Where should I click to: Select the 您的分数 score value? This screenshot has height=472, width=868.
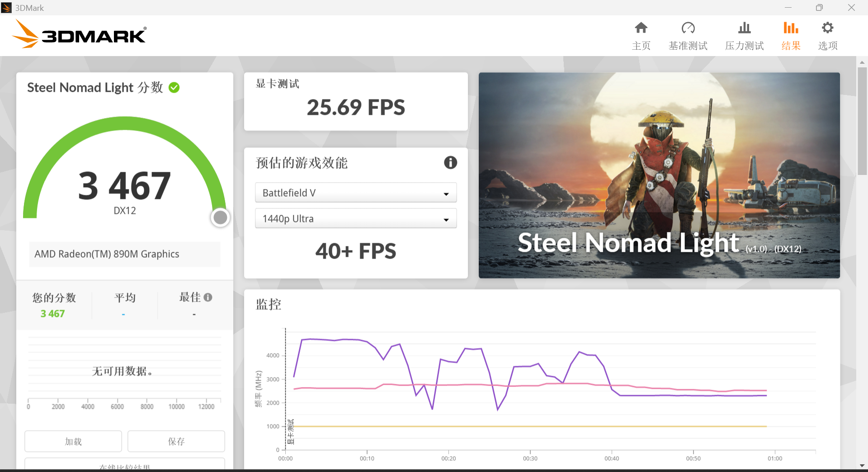coord(53,313)
